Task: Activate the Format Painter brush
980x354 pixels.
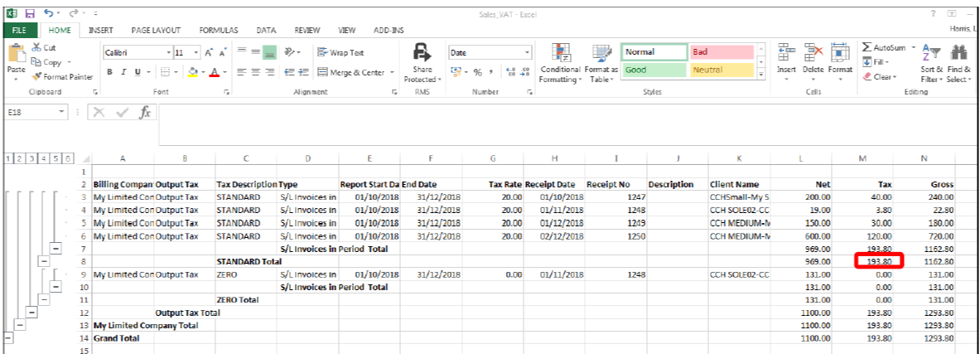Action: pyautogui.click(x=36, y=77)
